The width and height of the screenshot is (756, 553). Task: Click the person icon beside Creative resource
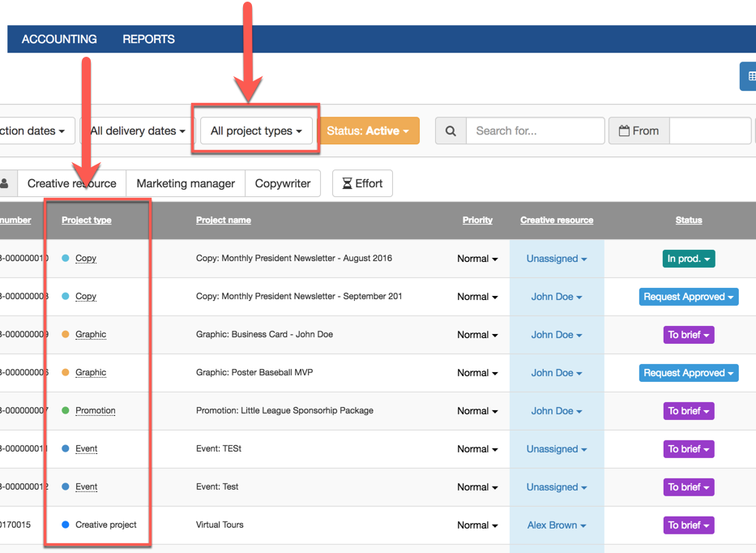[x=5, y=183]
